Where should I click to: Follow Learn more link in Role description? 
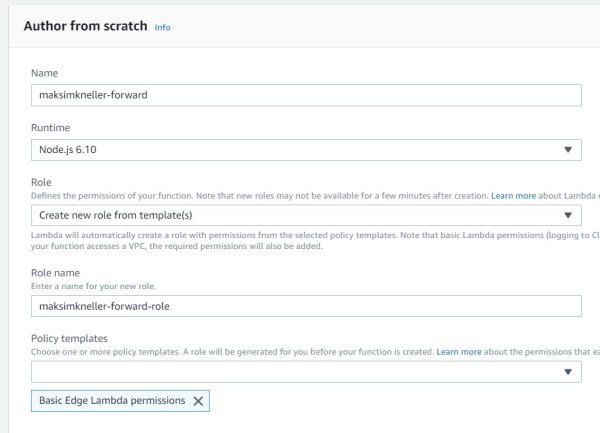pos(512,195)
